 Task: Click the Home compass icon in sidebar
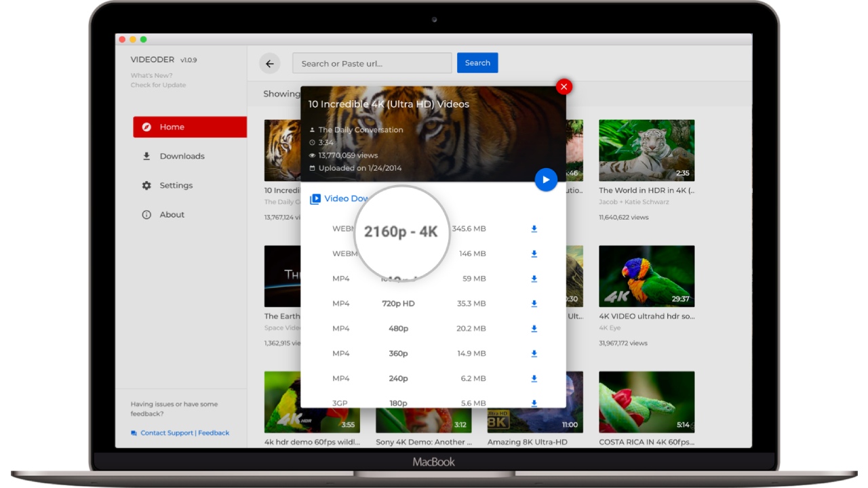point(146,127)
